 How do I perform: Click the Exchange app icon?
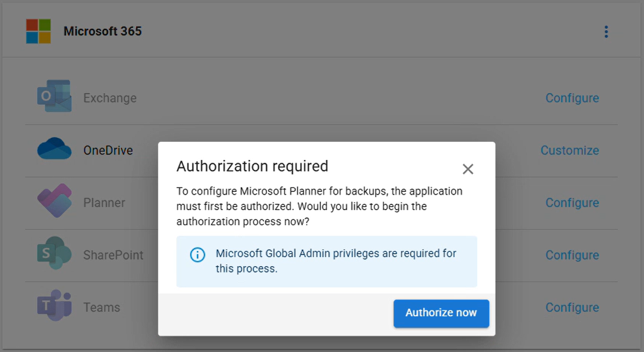[54, 98]
